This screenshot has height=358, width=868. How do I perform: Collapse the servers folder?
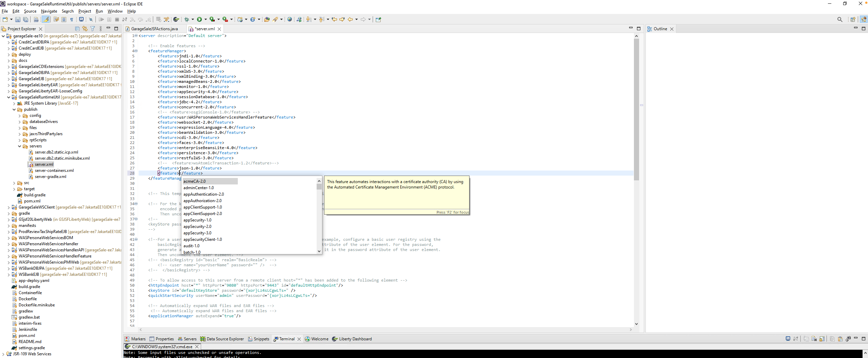click(20, 146)
